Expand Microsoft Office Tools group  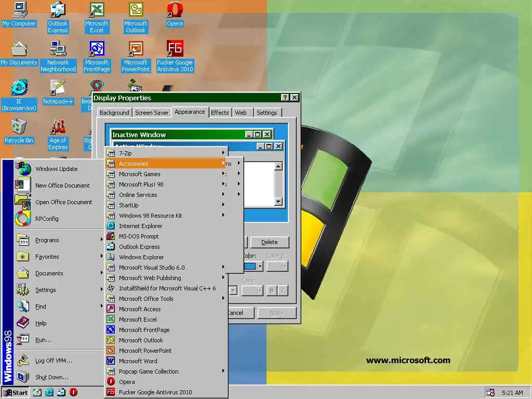pos(166,299)
